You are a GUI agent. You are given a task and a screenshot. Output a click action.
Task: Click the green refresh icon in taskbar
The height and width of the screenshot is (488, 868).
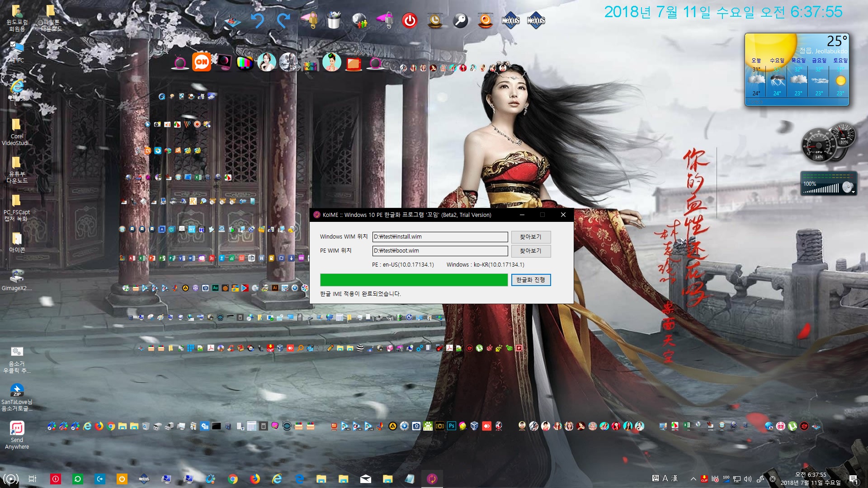(78, 479)
